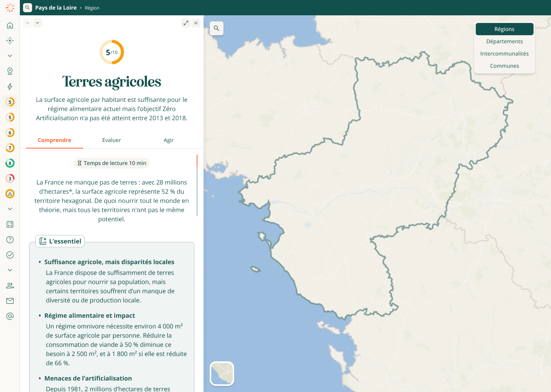Image resolution: width=551 pixels, height=392 pixels.
Task: Choose the Communes map level
Action: tap(504, 66)
